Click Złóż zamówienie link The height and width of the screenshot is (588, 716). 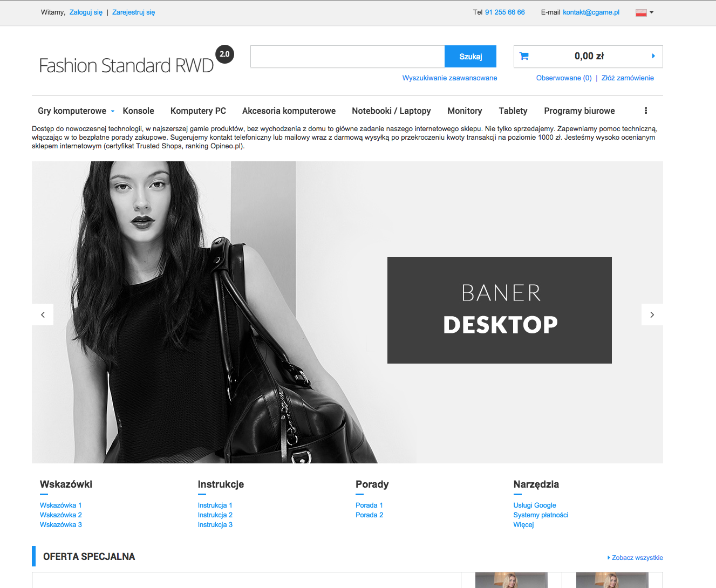pos(628,78)
